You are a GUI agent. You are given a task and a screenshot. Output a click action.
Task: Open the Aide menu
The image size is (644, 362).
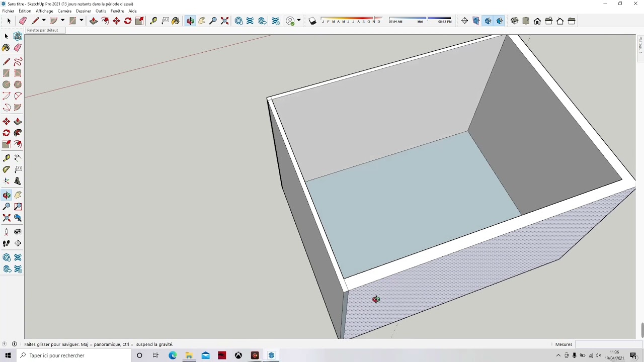[x=132, y=11]
